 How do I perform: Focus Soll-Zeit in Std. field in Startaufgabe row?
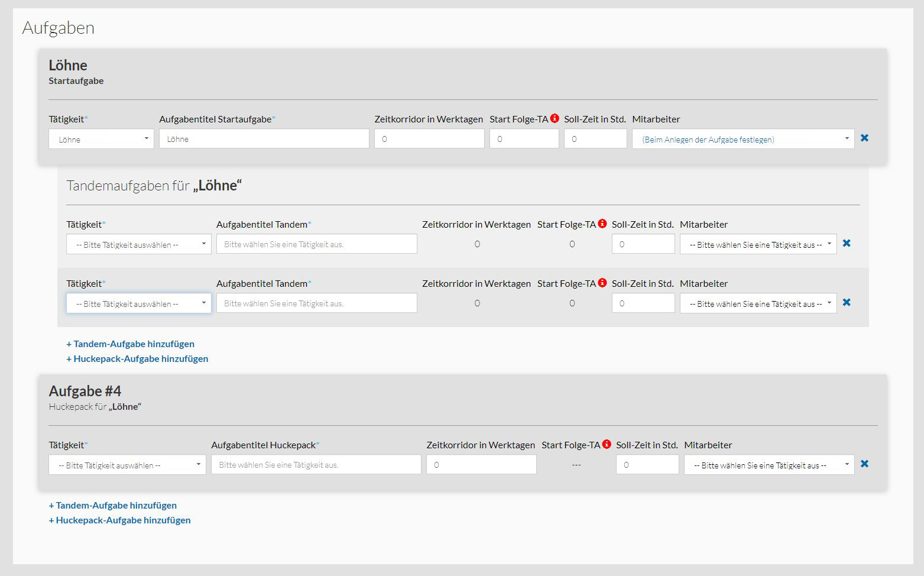tap(595, 139)
